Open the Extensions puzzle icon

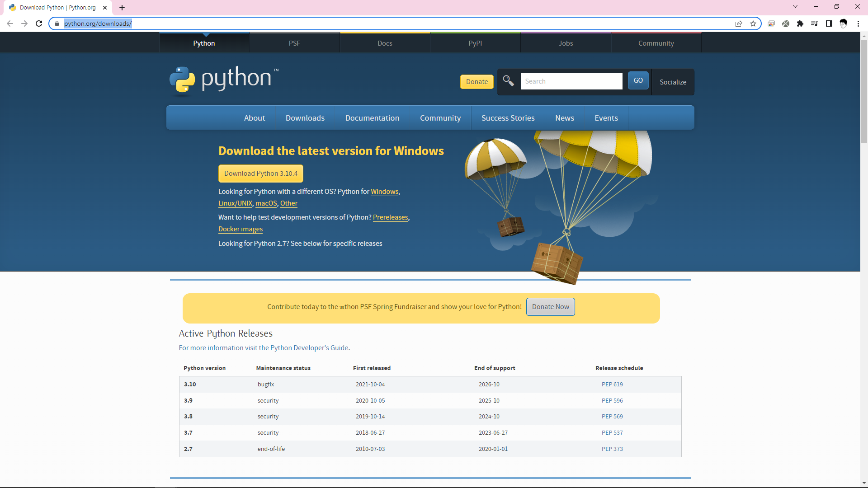pos(800,23)
